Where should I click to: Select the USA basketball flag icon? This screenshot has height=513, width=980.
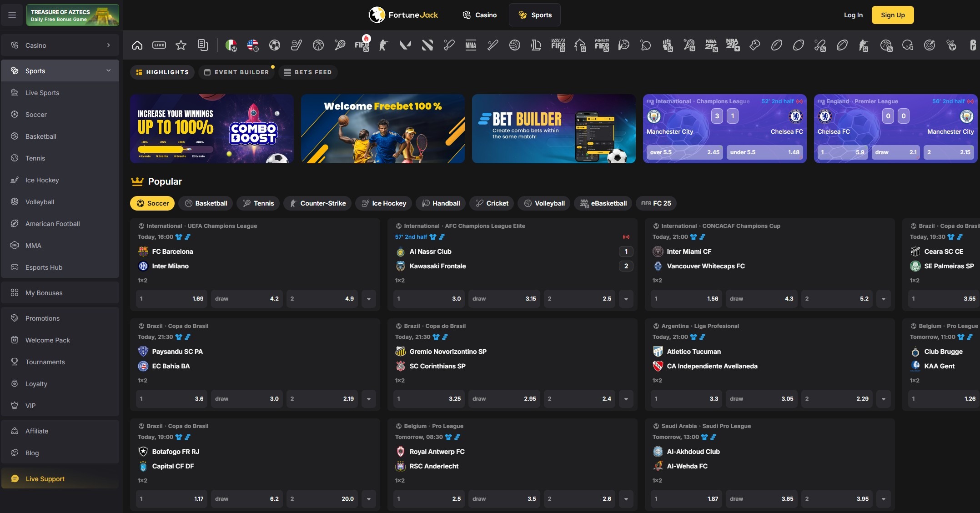click(253, 45)
